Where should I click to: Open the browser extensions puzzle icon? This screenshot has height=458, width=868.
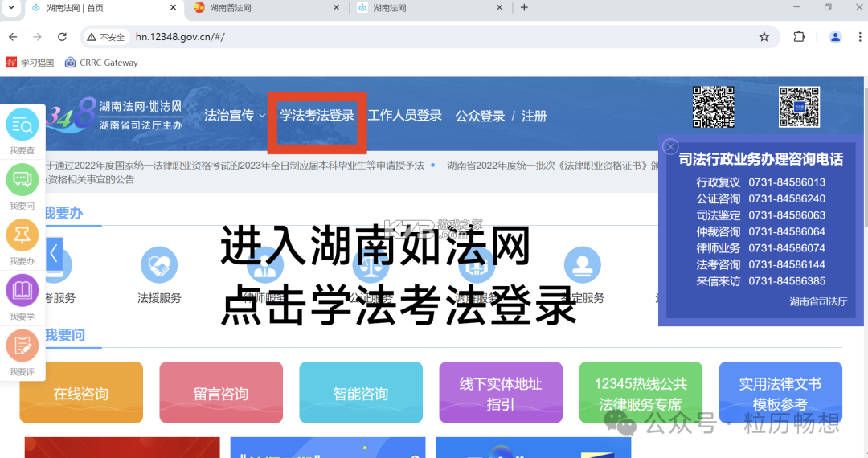click(x=799, y=36)
